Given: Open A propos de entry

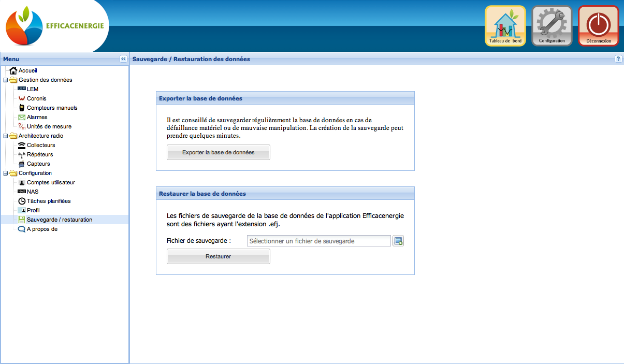Looking at the screenshot, I should point(42,229).
